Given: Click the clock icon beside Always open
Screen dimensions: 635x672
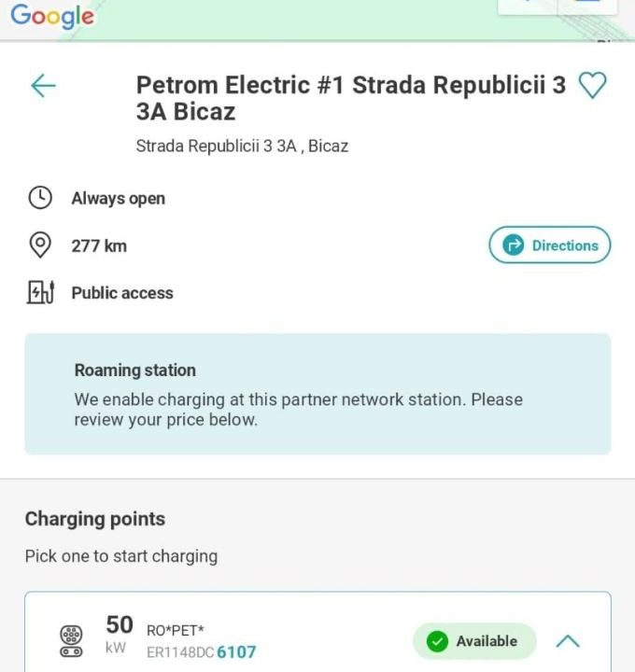Looking at the screenshot, I should tap(40, 198).
